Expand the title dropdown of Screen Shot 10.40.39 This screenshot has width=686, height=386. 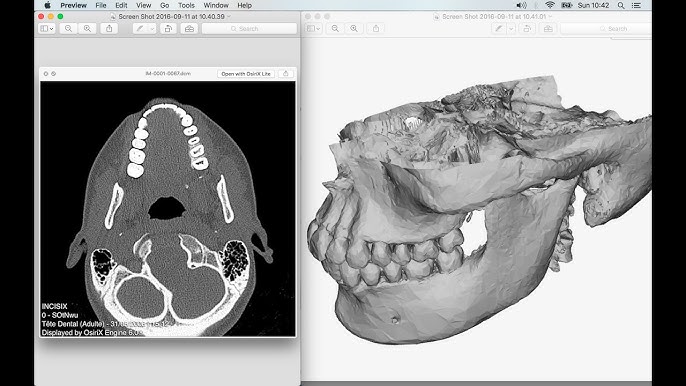coord(229,17)
